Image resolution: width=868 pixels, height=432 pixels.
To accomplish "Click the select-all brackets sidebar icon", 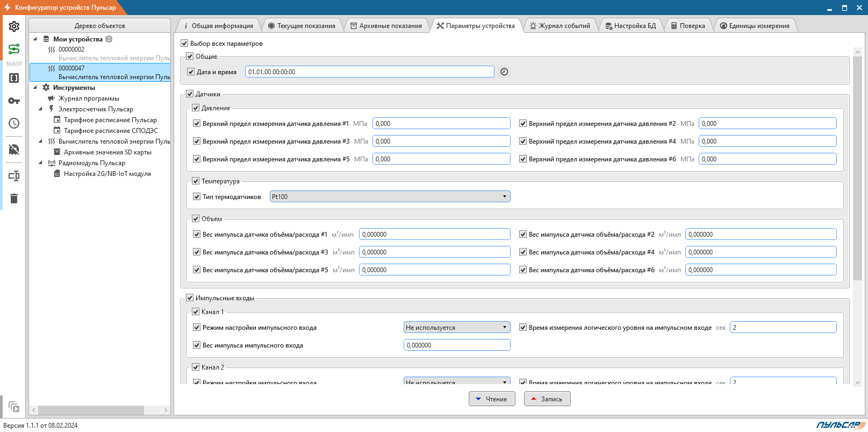I will pyautogui.click(x=14, y=78).
